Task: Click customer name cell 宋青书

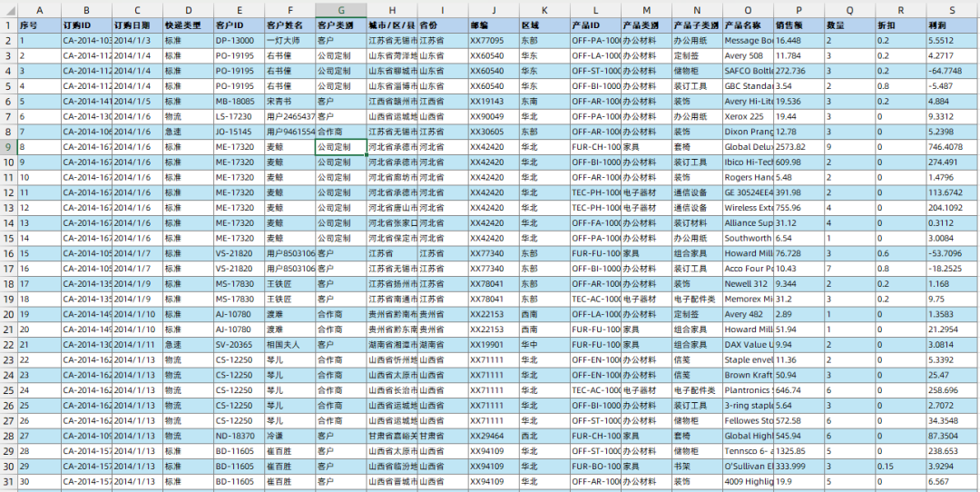Action: tap(290, 102)
